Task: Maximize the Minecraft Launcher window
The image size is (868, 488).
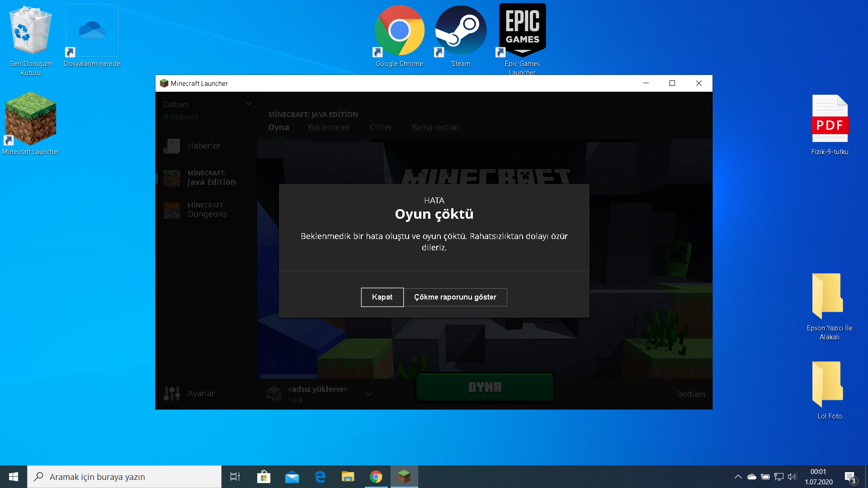Action: 672,83
